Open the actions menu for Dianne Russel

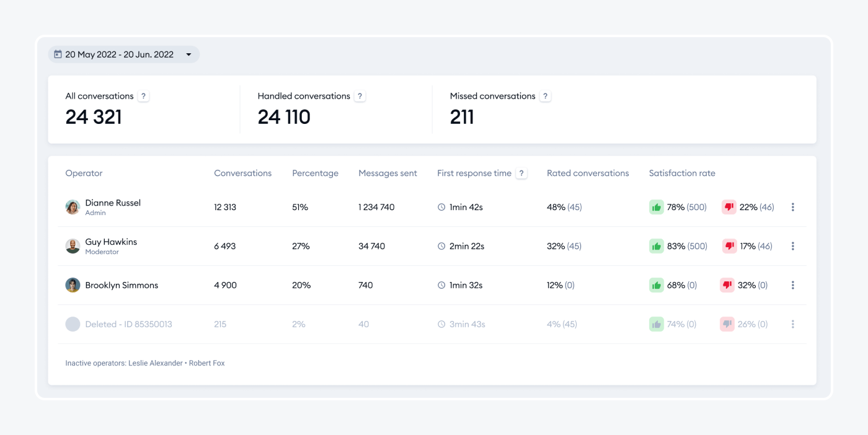pos(792,206)
